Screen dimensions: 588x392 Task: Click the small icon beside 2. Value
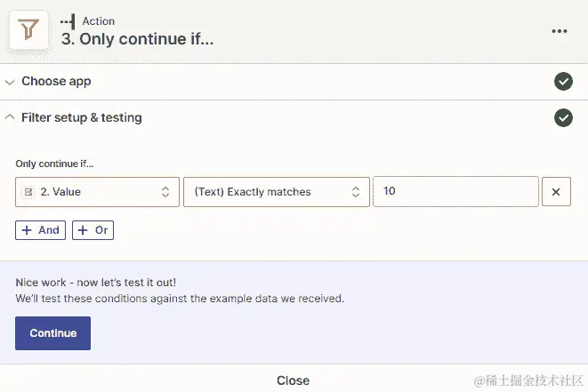click(x=28, y=192)
